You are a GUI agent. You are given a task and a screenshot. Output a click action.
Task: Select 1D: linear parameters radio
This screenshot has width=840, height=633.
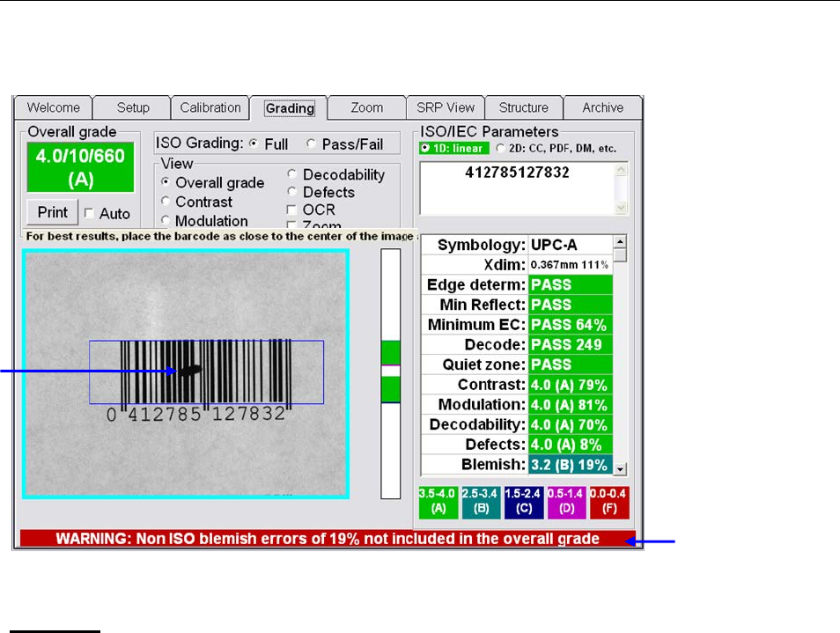[x=425, y=148]
